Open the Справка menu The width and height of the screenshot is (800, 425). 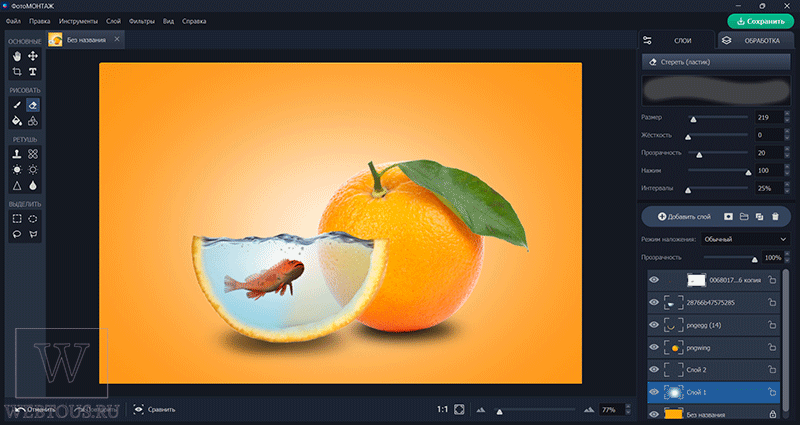point(194,21)
